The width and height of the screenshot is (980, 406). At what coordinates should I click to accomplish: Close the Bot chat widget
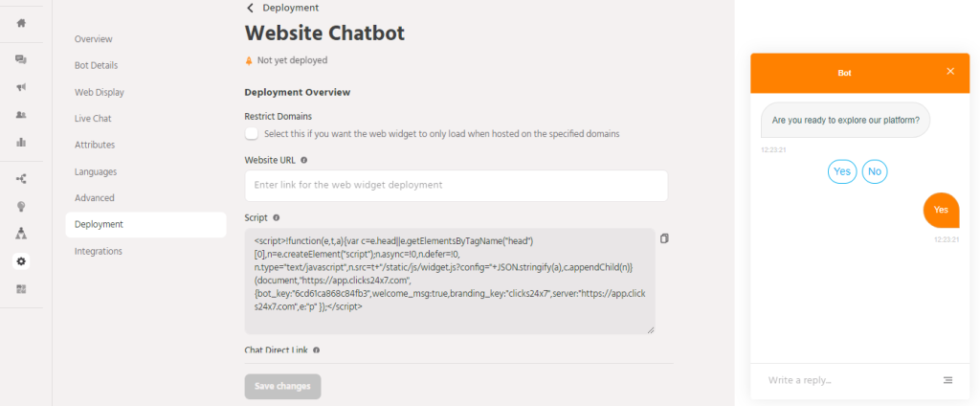coord(950,71)
